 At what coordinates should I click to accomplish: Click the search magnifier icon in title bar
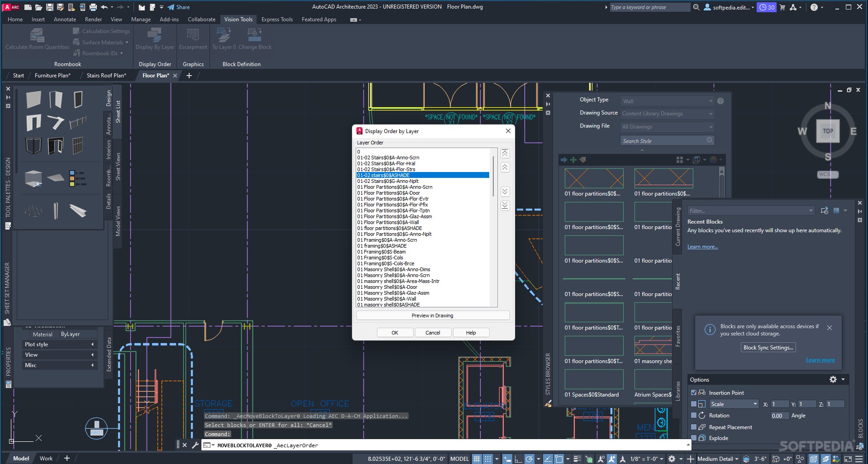(x=696, y=7)
